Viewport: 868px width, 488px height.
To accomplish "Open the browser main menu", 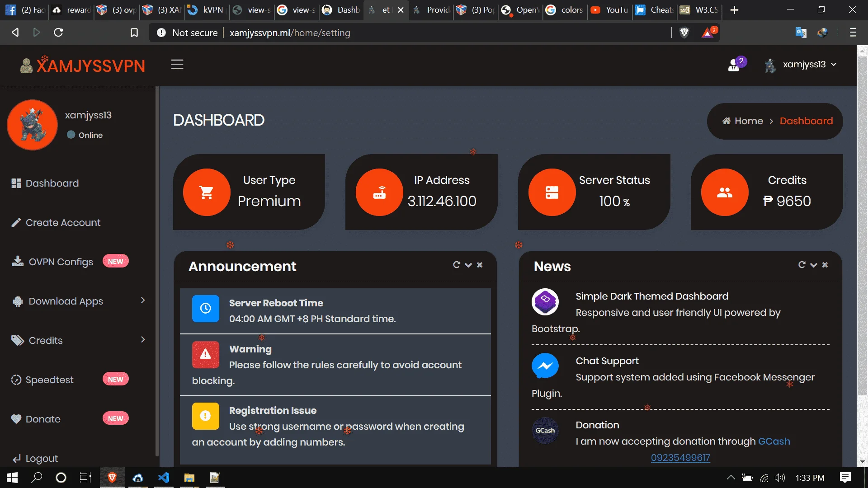I will point(853,33).
